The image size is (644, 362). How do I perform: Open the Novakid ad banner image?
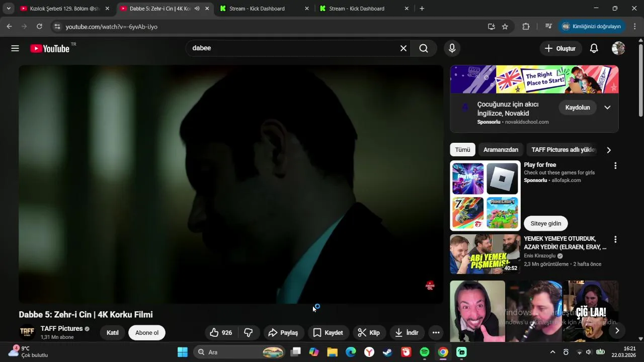coord(534,79)
